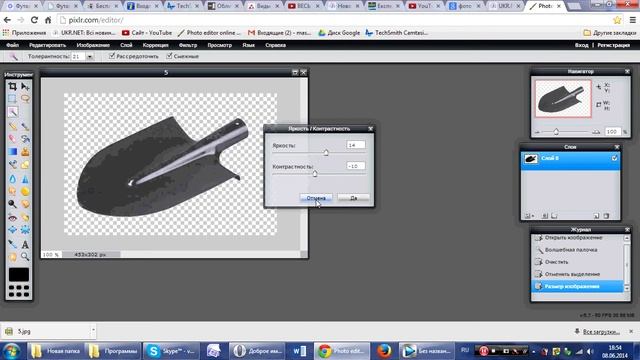Screen dimensions: 640x360
Task: Select the Pinch tool
Action: coord(25,230)
